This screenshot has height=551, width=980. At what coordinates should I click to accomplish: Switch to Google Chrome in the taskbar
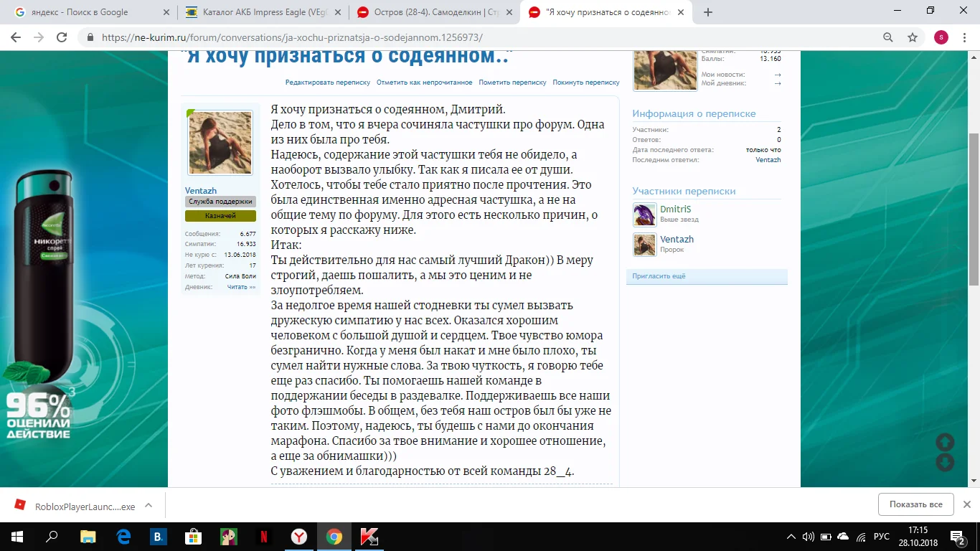pyautogui.click(x=334, y=536)
